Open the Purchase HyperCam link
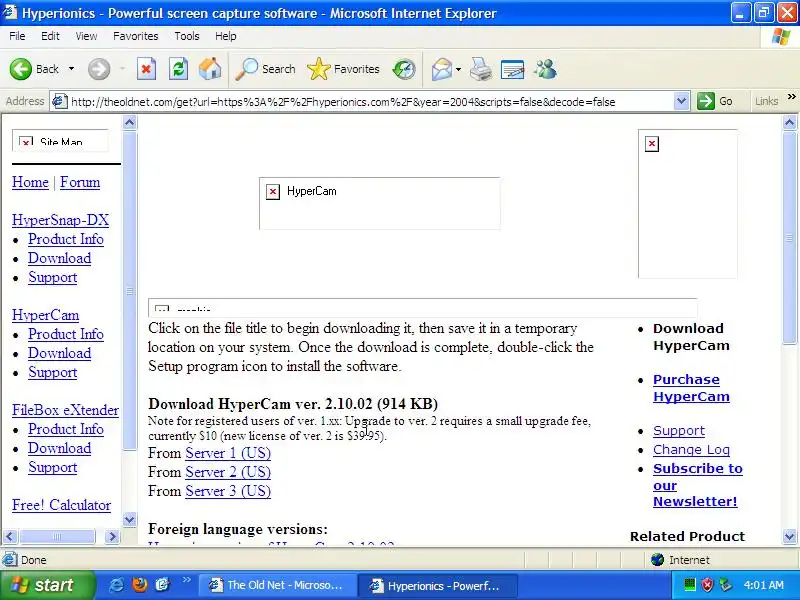The width and height of the screenshot is (800, 600). [691, 388]
